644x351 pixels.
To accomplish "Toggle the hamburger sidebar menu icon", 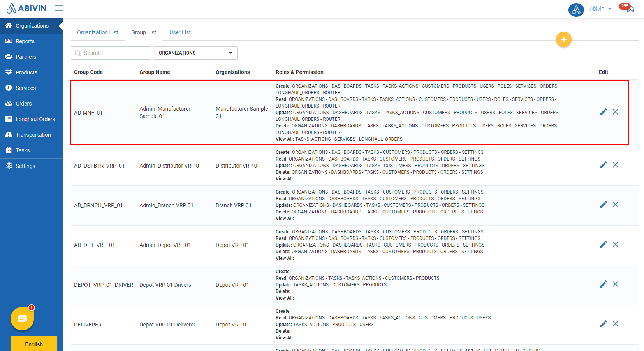I will [59, 8].
